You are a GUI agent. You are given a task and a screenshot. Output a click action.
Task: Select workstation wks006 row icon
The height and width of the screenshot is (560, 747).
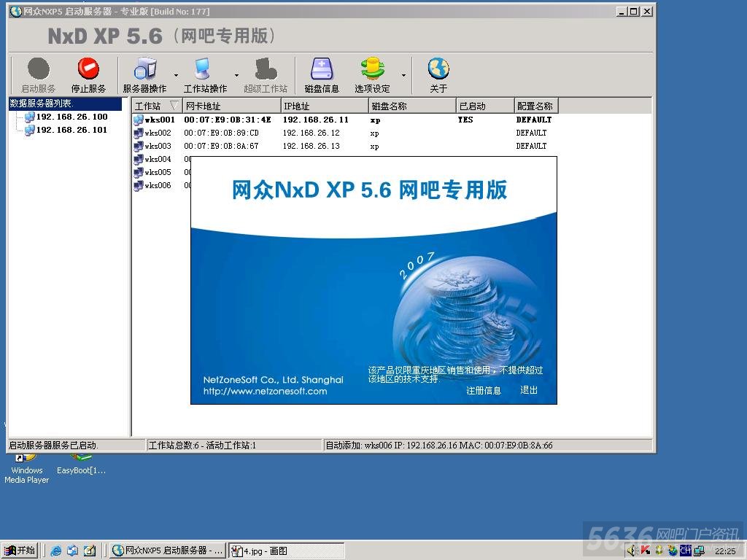coord(138,185)
